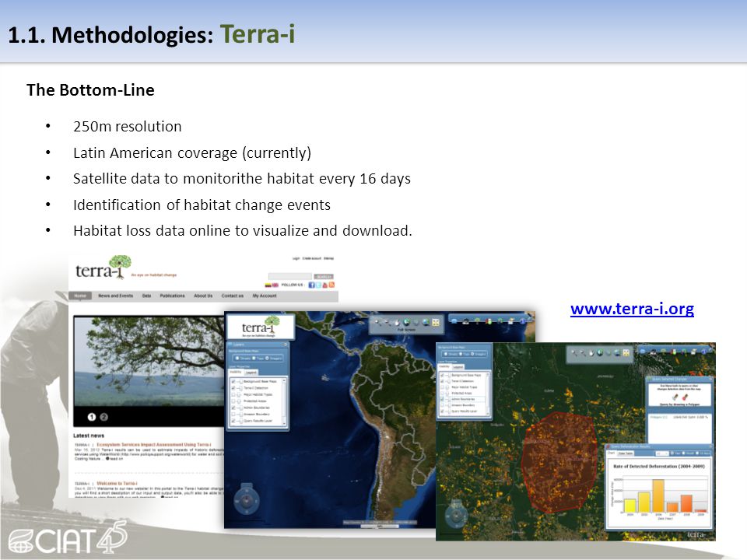Toggle Admin Boundaries checkbox in right map

tap(442, 399)
